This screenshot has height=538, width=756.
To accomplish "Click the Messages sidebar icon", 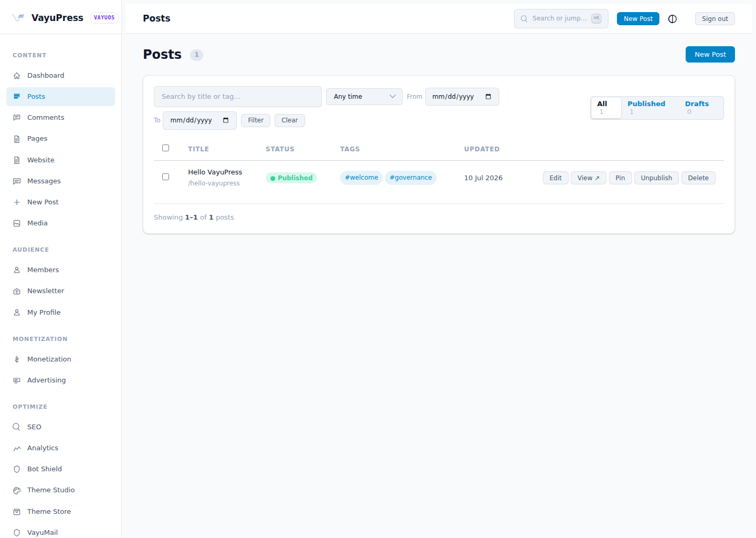I will pyautogui.click(x=17, y=181).
